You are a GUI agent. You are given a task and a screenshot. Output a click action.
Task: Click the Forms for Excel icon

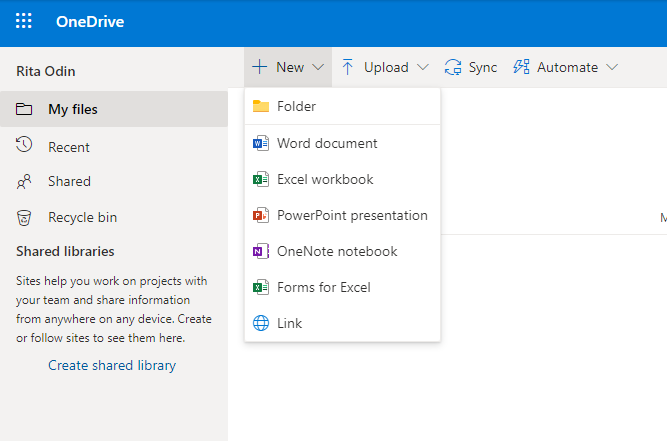(261, 287)
